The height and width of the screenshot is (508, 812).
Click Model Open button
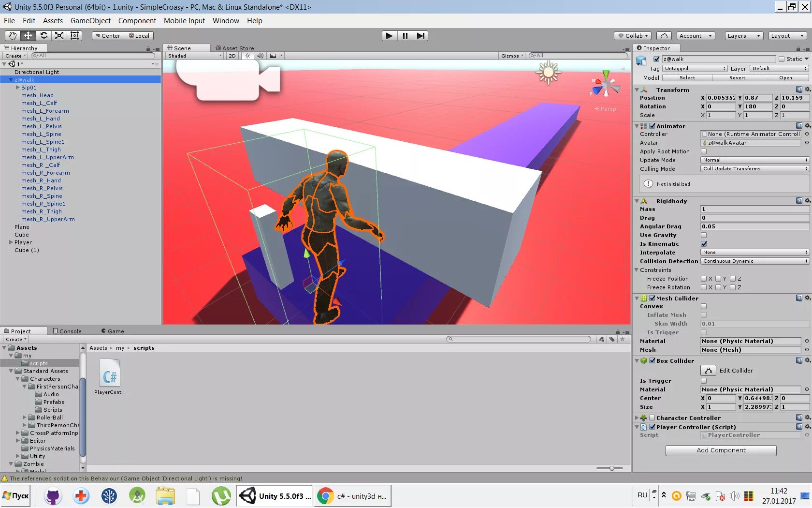[785, 78]
